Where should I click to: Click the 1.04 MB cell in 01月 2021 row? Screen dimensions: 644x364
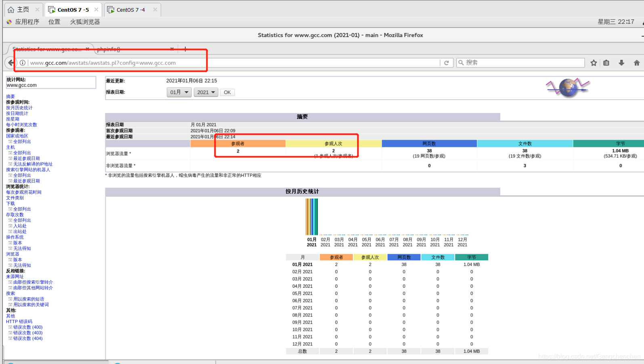(472, 265)
